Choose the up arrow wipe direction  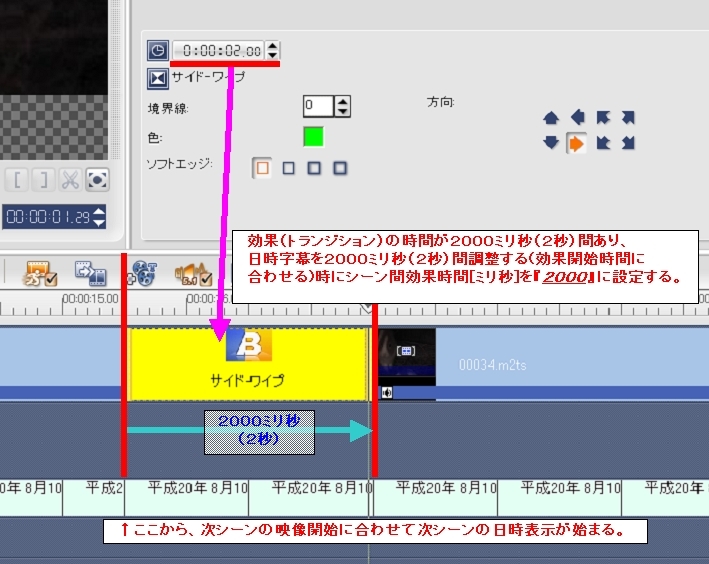(x=551, y=118)
